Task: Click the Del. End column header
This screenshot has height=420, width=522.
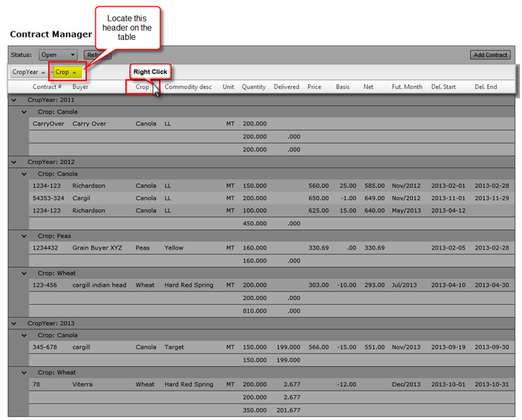Action: 486,87
